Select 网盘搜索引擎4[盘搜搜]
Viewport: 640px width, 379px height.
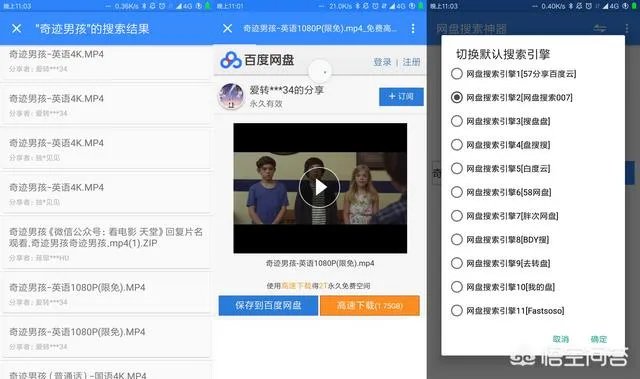tap(501, 145)
